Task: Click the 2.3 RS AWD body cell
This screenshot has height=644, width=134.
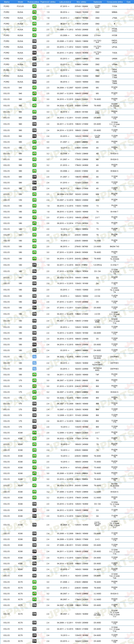Action: [x=97, y=6]
